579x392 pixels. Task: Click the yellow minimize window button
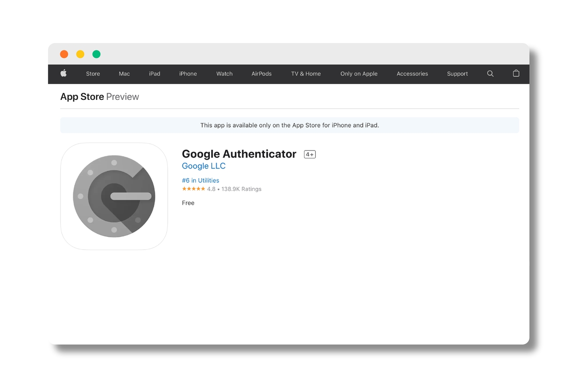80,54
